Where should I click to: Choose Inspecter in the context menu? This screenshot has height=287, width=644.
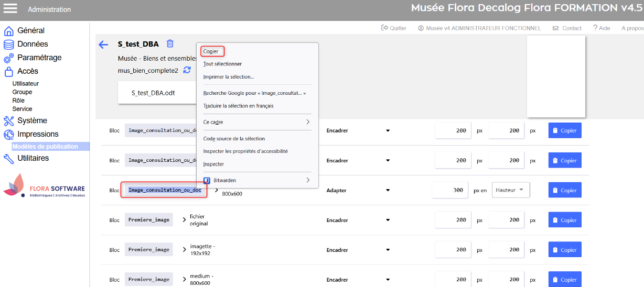(x=213, y=164)
